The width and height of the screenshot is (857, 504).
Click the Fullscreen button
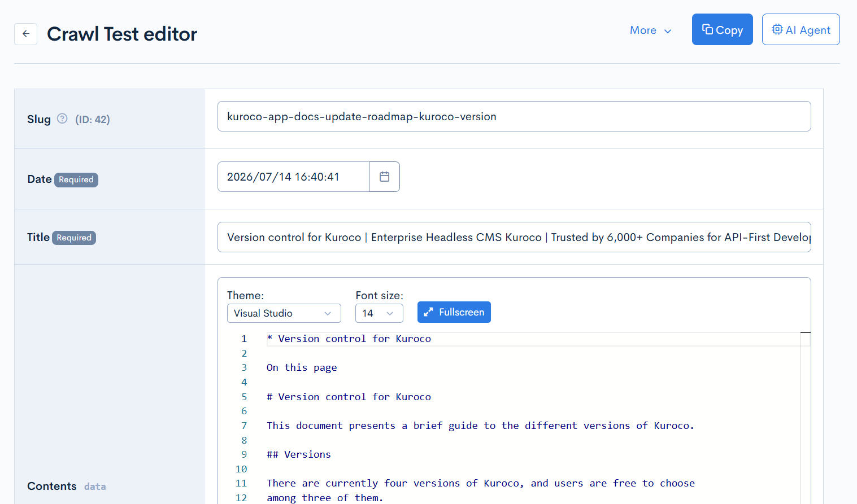point(454,312)
